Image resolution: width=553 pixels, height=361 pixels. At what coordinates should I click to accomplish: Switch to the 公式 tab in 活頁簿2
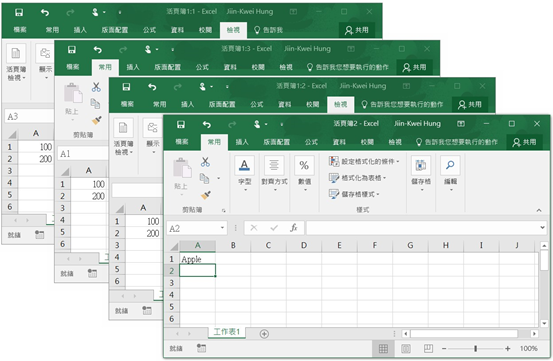[311, 142]
